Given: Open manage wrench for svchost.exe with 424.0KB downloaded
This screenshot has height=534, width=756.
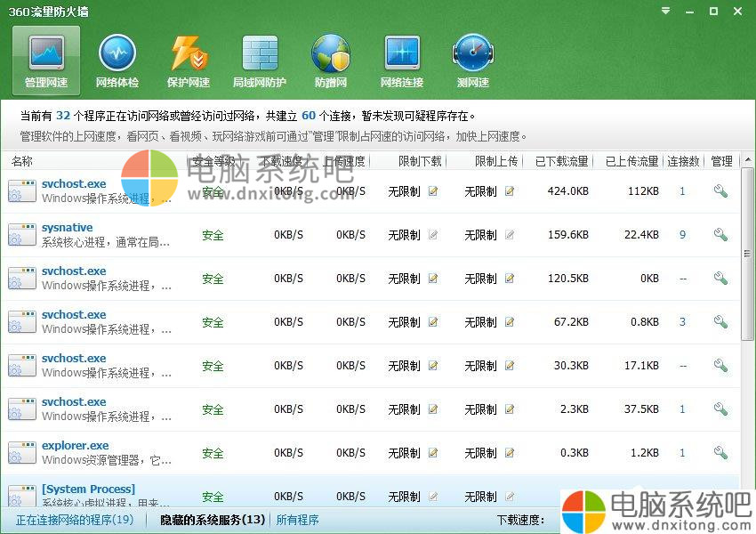Looking at the screenshot, I should (720, 191).
